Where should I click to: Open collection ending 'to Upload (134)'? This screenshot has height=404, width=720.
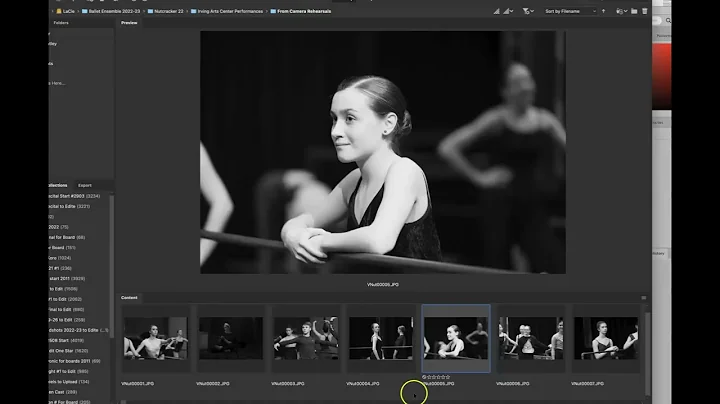[x=69, y=382]
